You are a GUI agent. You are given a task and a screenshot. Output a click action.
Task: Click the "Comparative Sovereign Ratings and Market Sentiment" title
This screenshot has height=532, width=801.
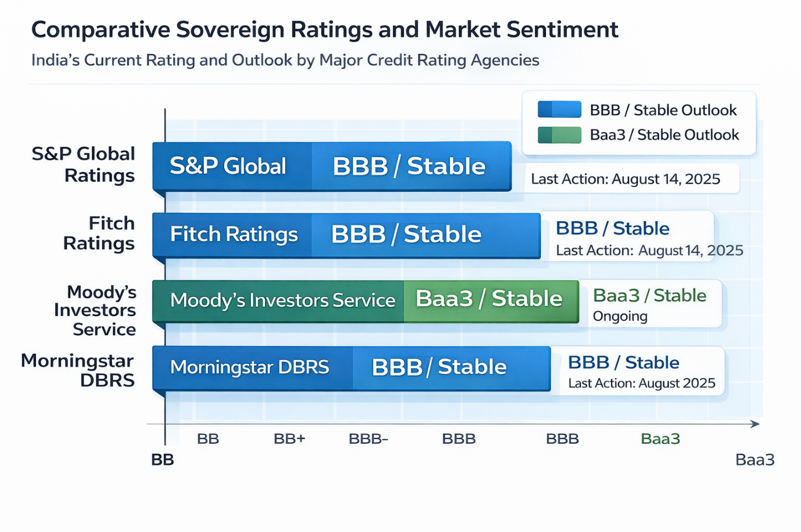(325, 30)
